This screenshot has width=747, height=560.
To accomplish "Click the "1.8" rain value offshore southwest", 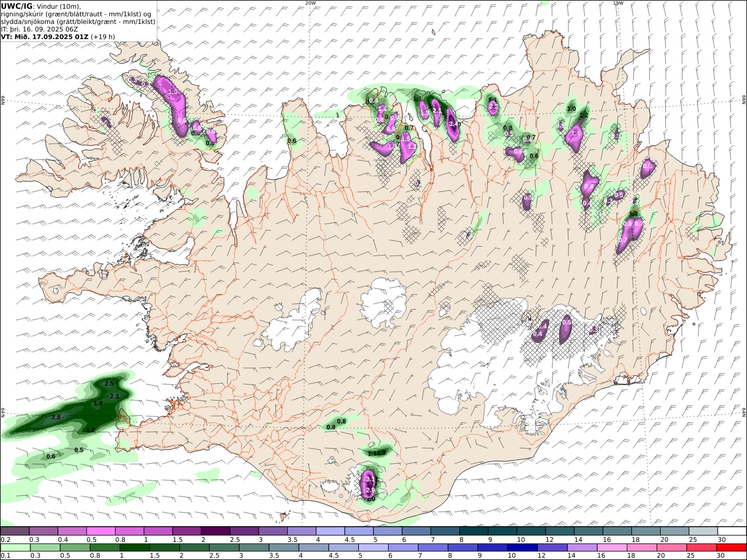I will point(98,403).
